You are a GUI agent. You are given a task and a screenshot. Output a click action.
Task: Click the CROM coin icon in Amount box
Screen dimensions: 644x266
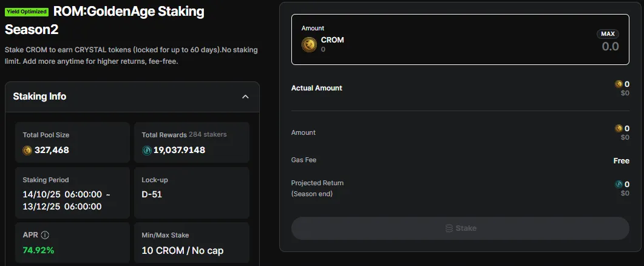tap(309, 44)
